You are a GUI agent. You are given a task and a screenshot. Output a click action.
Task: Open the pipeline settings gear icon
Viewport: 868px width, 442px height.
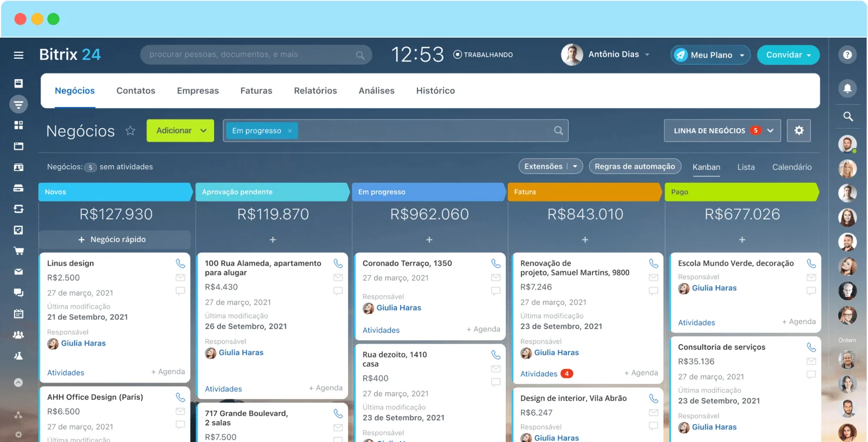[799, 130]
